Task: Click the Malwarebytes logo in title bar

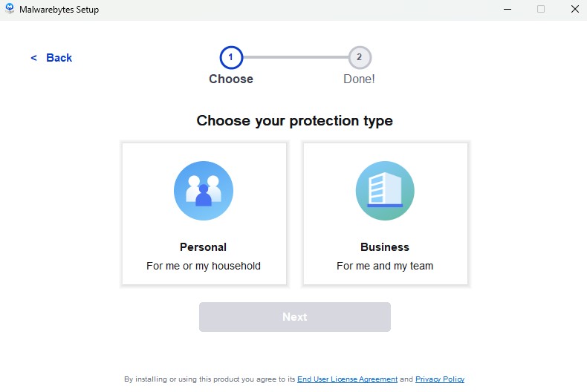Action: (10, 10)
